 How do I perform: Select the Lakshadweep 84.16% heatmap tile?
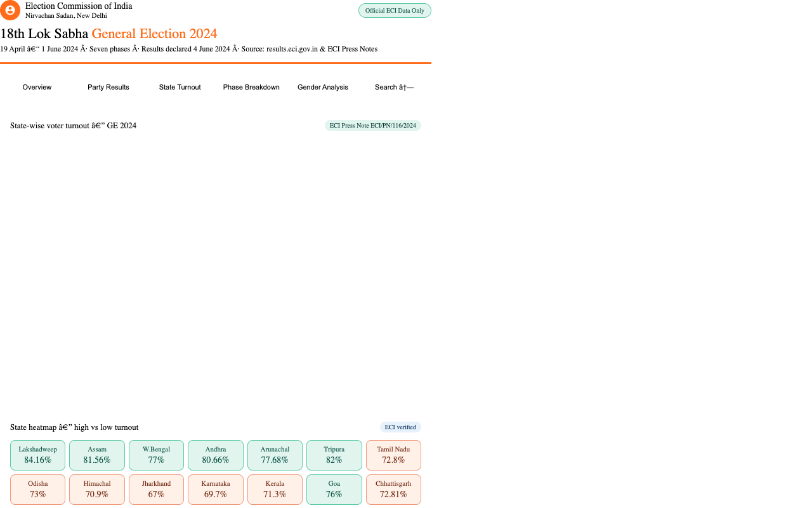coord(37,455)
